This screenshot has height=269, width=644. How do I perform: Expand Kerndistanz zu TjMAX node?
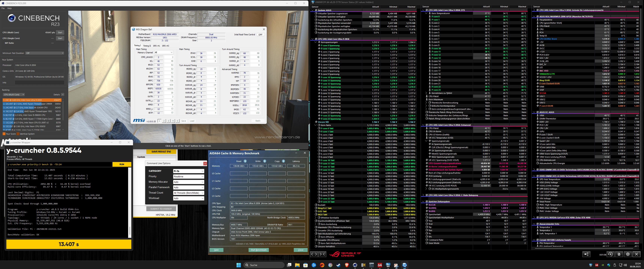pos(427,93)
